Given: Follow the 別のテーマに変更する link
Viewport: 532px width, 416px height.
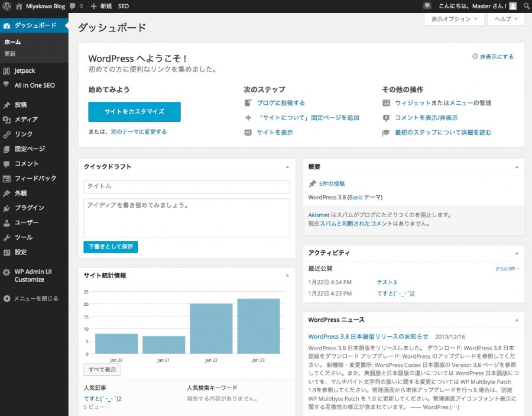Looking at the screenshot, I should point(139,132).
